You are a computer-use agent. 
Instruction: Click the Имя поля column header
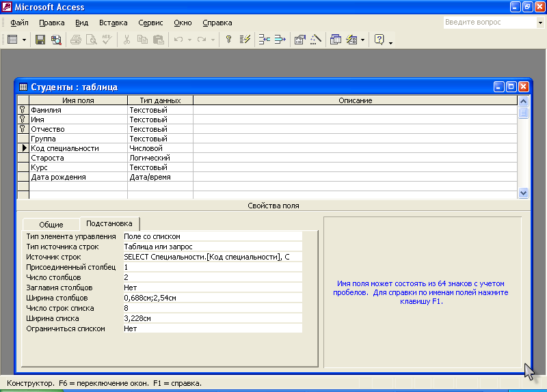[x=79, y=100]
